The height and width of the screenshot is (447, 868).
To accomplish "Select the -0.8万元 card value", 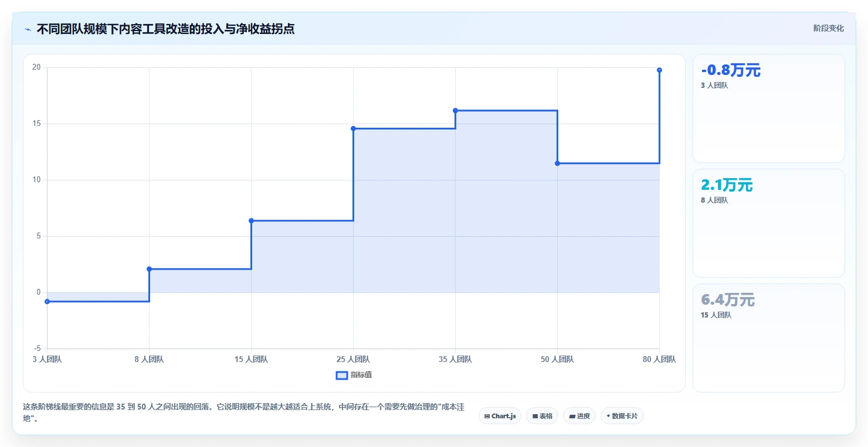I will 731,70.
